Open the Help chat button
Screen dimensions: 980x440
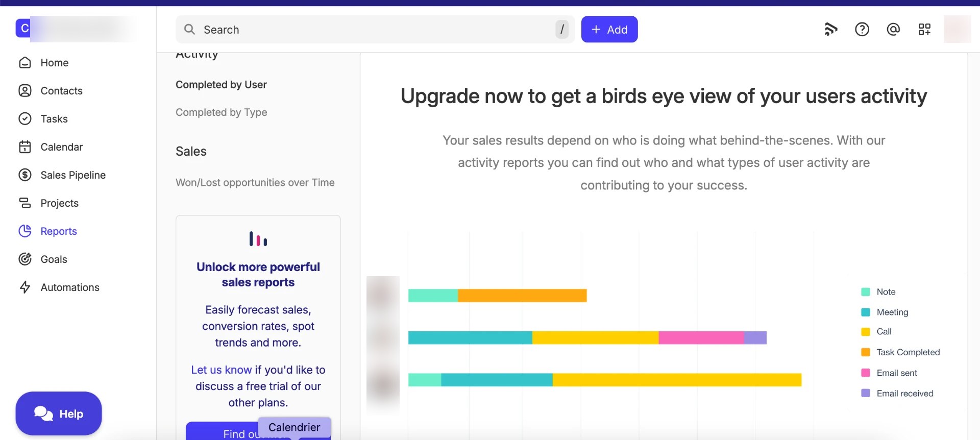click(x=59, y=413)
